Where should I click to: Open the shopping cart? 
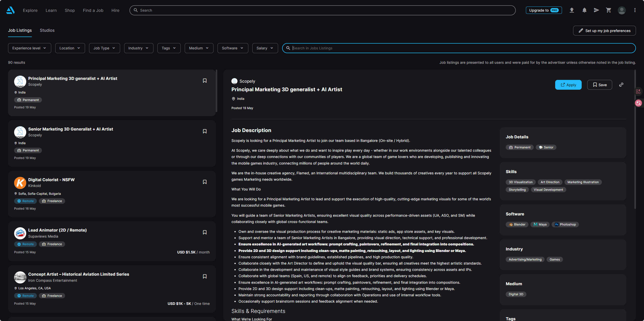pyautogui.click(x=609, y=10)
